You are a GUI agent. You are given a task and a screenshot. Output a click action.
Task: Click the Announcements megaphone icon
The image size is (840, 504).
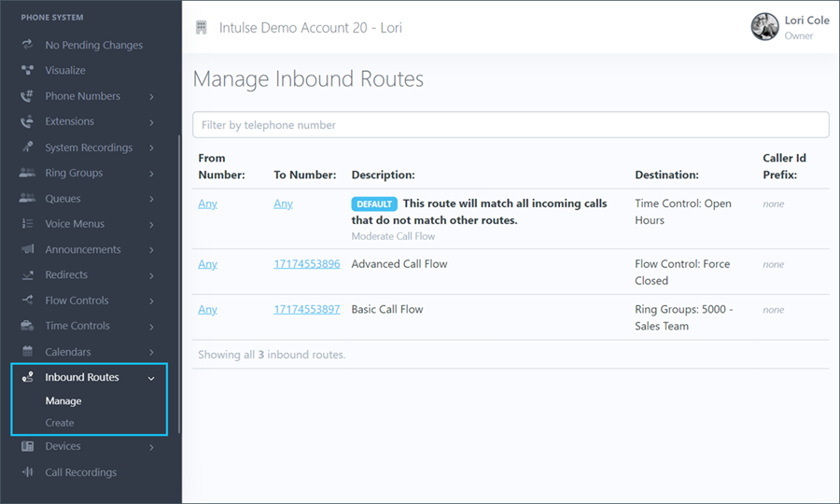27,249
